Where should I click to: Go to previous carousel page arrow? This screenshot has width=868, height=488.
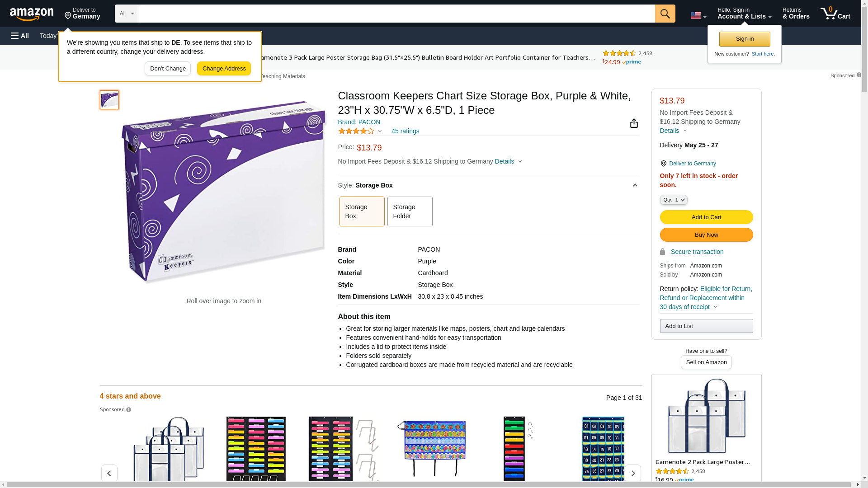click(109, 473)
